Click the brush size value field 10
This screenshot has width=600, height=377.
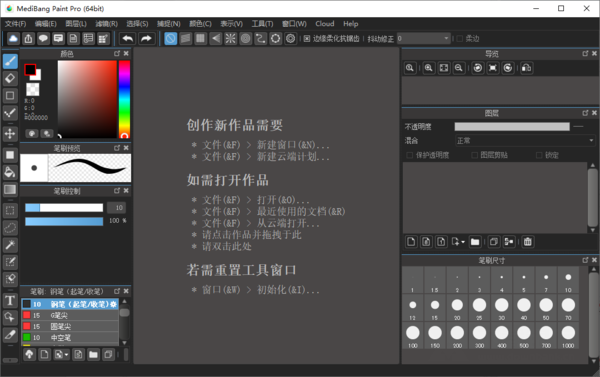click(116, 208)
